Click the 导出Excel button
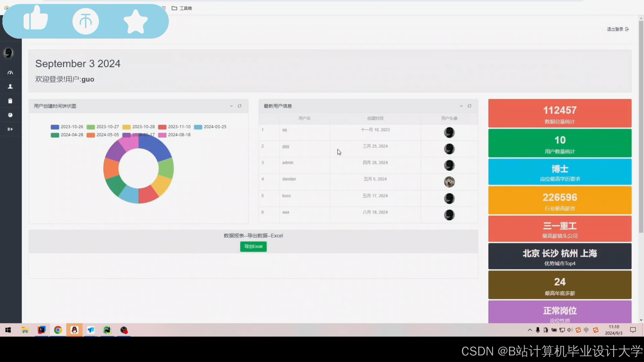 253,246
